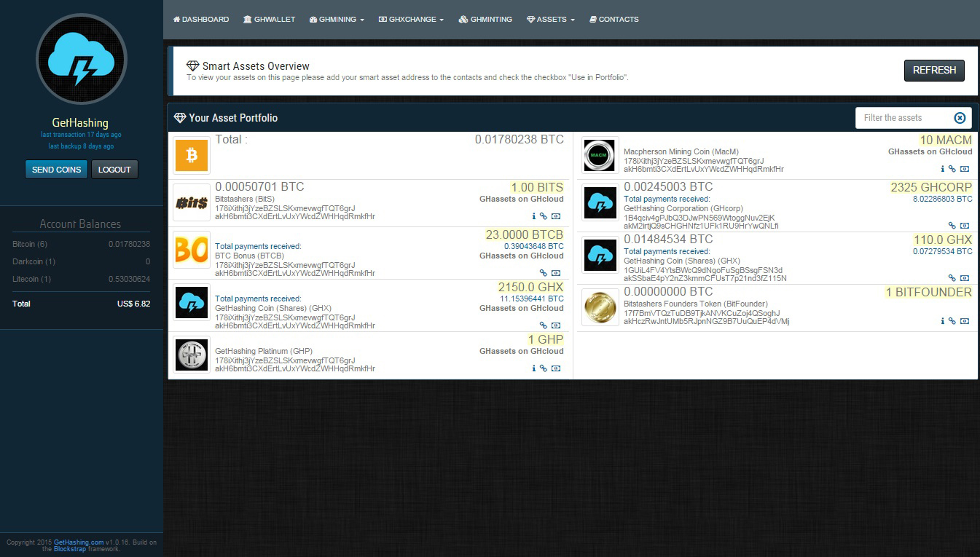Click link icon in BITFOUNDER row
980x557 pixels.
(952, 321)
